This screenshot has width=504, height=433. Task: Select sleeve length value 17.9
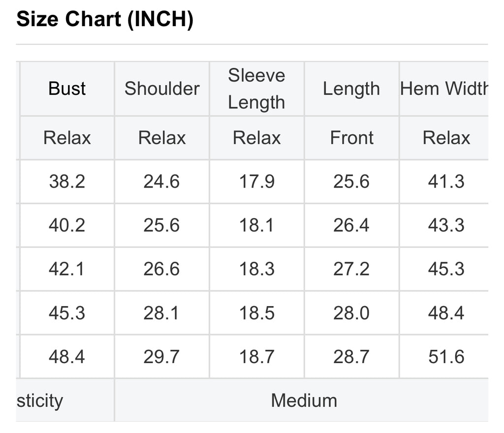point(256,182)
